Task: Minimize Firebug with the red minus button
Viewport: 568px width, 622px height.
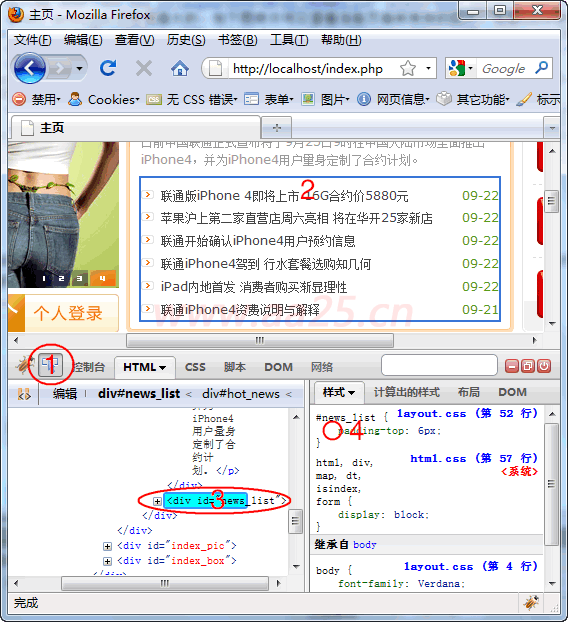Action: point(512,366)
